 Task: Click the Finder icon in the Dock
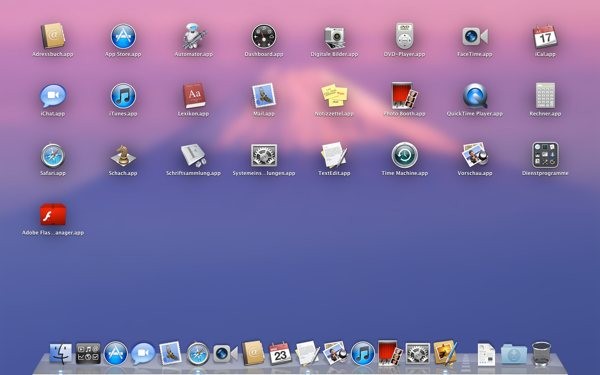pyautogui.click(x=60, y=353)
